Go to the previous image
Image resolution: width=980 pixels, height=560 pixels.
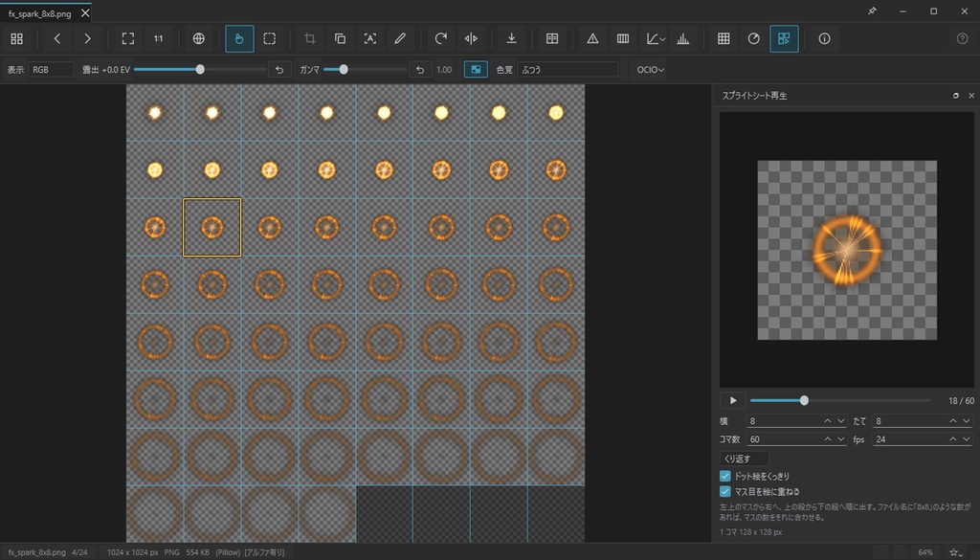[x=56, y=38]
